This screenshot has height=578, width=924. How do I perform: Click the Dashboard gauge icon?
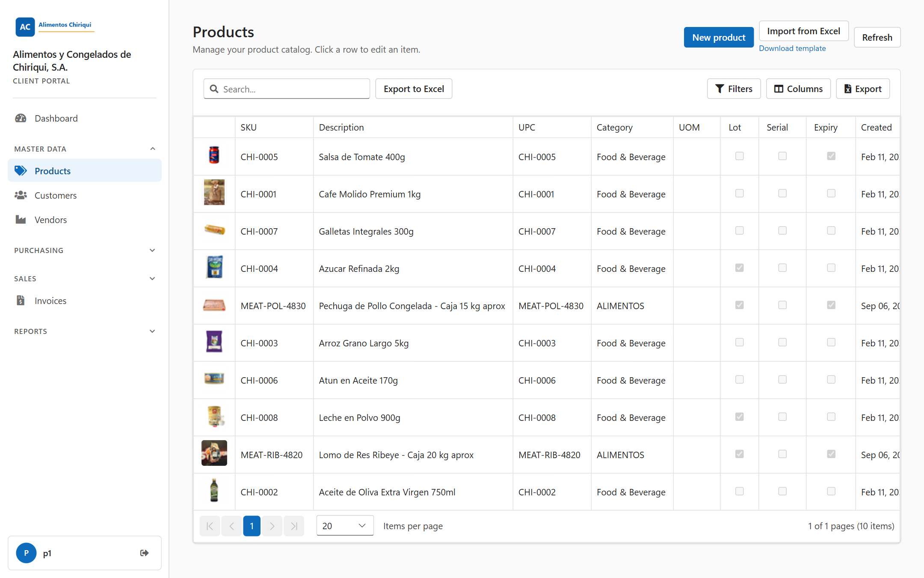[x=21, y=118]
